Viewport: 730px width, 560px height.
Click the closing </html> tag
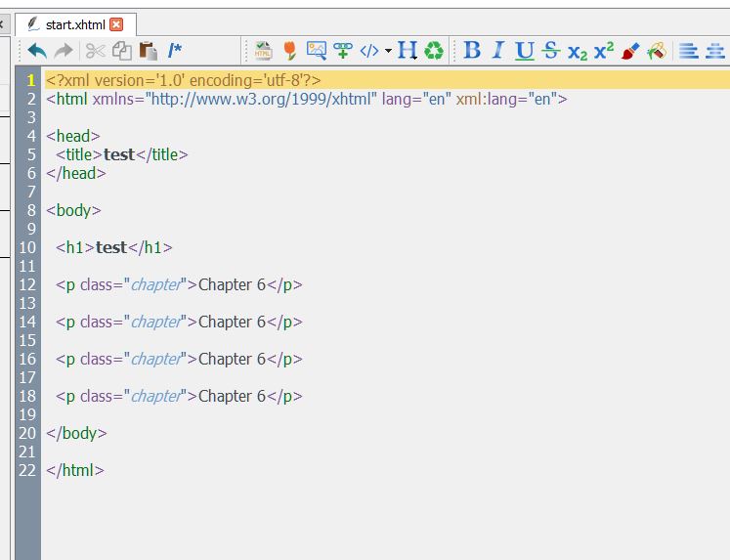click(x=75, y=470)
